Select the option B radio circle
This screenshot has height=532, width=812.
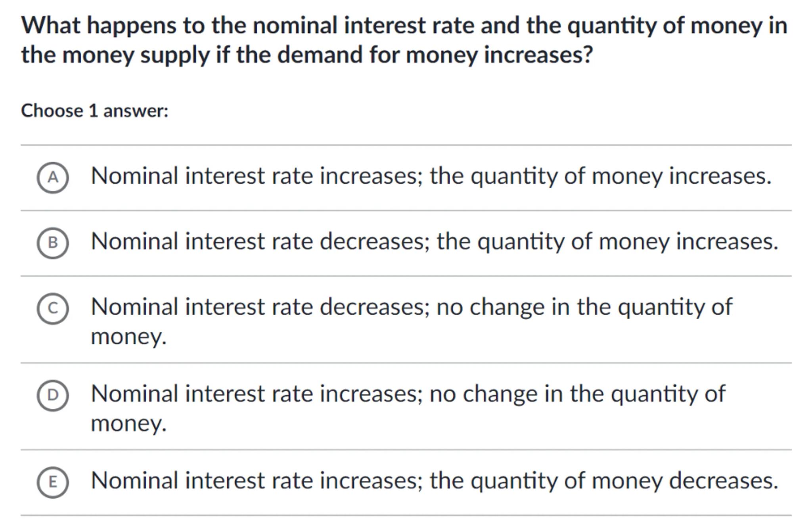point(53,242)
